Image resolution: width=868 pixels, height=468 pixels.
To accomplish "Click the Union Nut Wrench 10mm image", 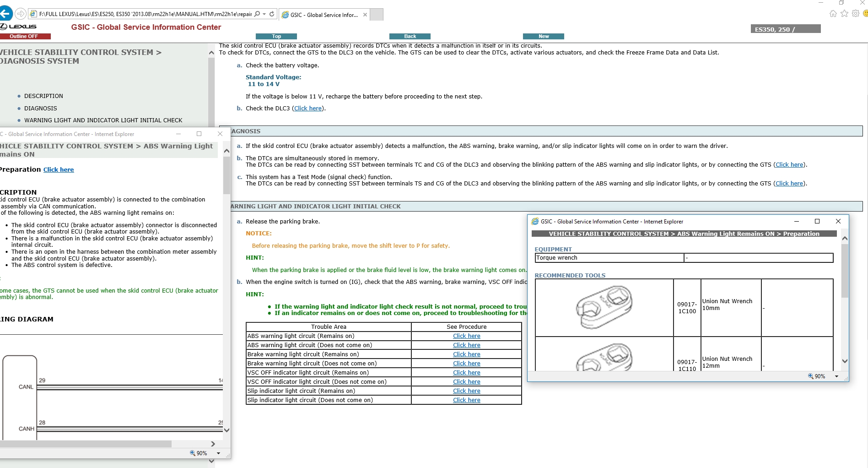I will coord(604,307).
